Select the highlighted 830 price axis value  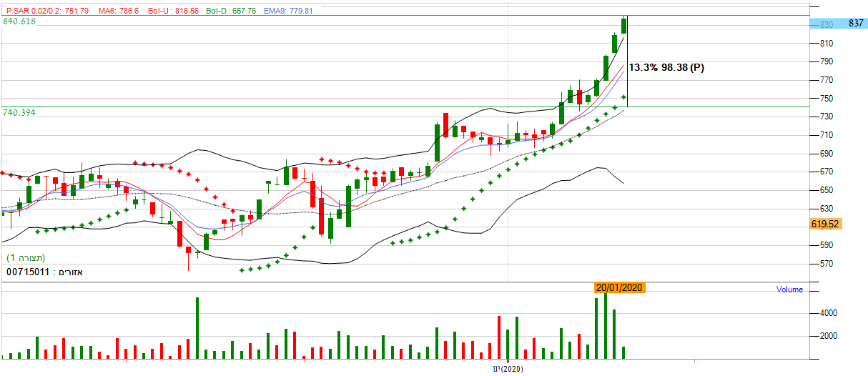click(x=825, y=24)
